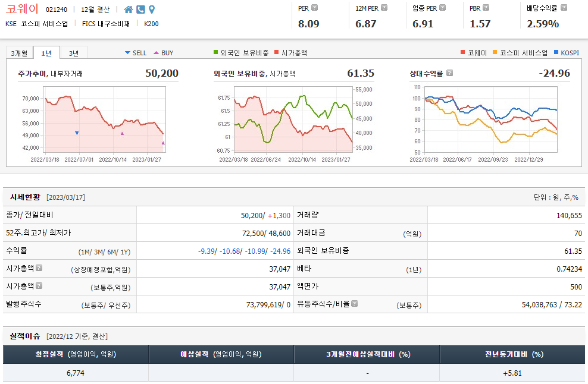The image size is (588, 384).
Task: Click the 거래량 value 140,655
Action: (x=569, y=215)
